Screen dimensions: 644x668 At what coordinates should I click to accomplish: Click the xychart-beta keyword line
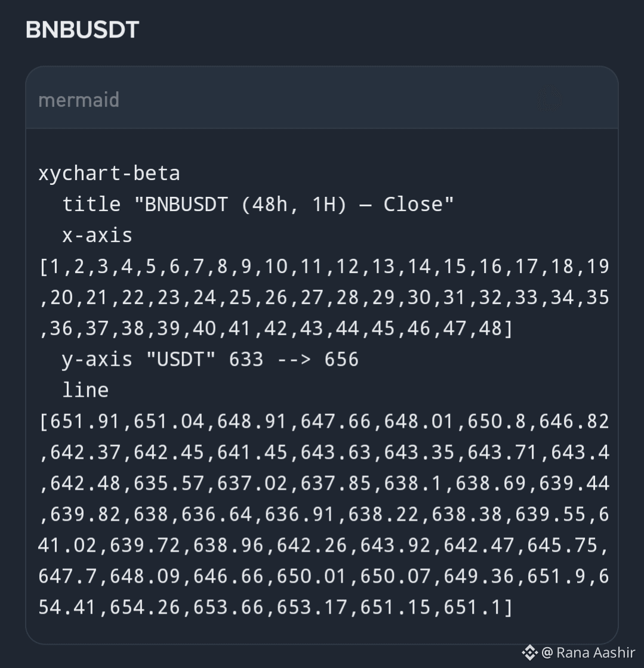pos(109,174)
